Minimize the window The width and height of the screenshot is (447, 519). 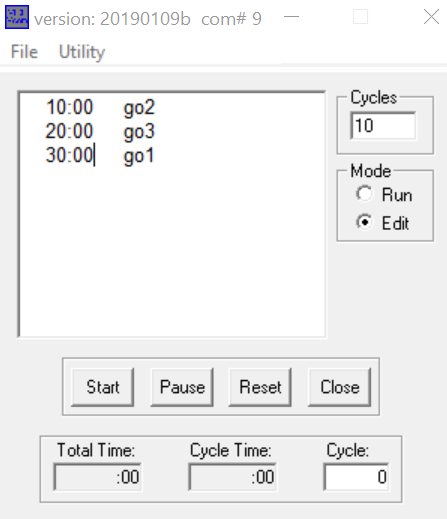tap(291, 17)
